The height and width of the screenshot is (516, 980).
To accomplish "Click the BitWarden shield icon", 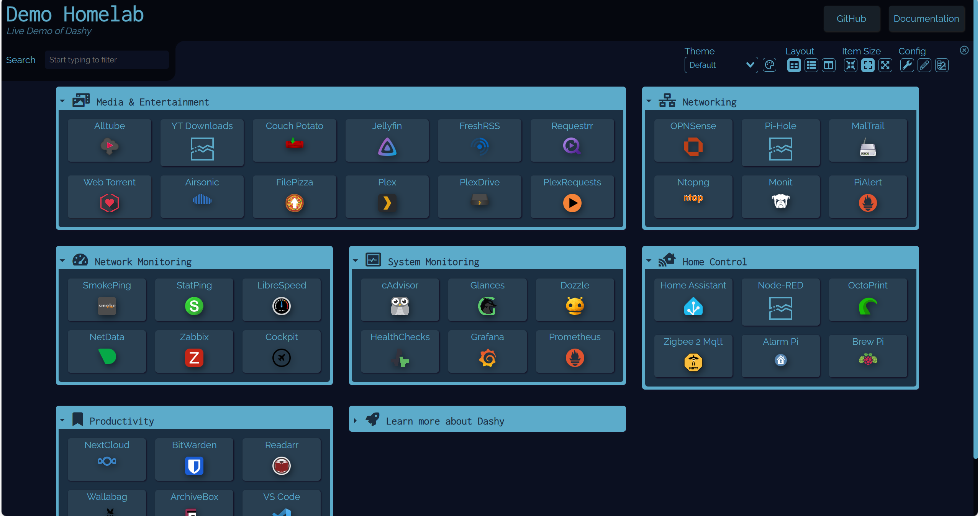I will tap(194, 466).
